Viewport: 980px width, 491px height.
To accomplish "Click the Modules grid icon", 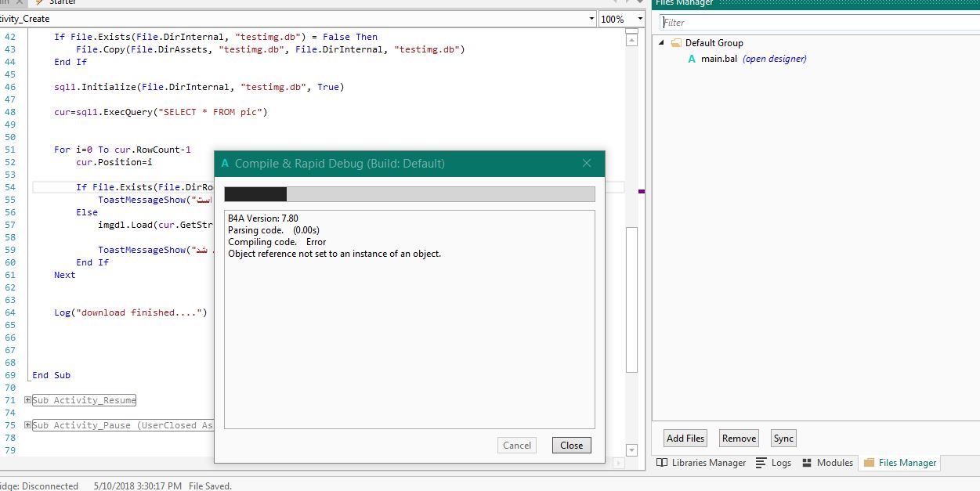I will [x=807, y=463].
